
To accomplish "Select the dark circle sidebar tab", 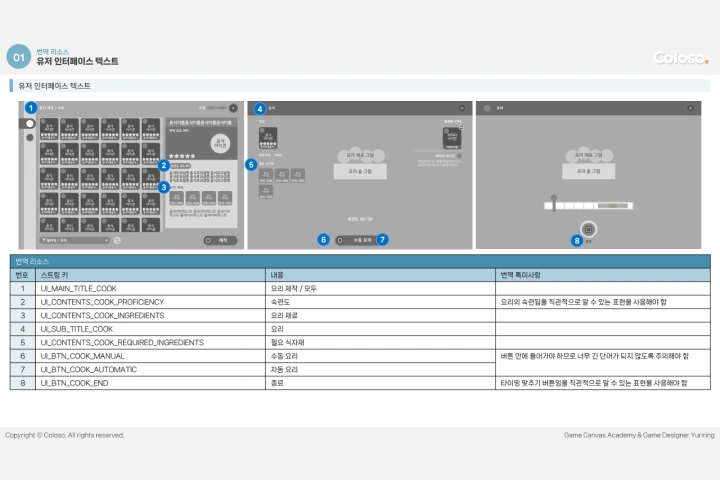I will click(x=30, y=137).
